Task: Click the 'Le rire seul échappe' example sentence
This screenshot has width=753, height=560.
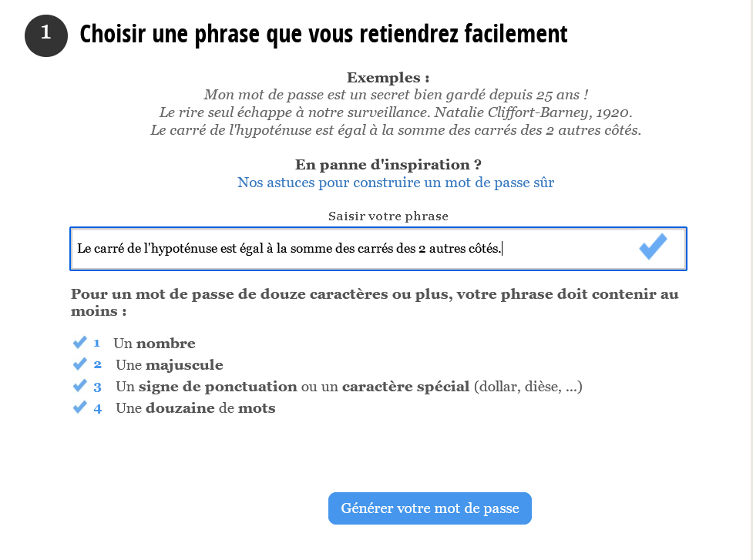Action: (x=395, y=112)
